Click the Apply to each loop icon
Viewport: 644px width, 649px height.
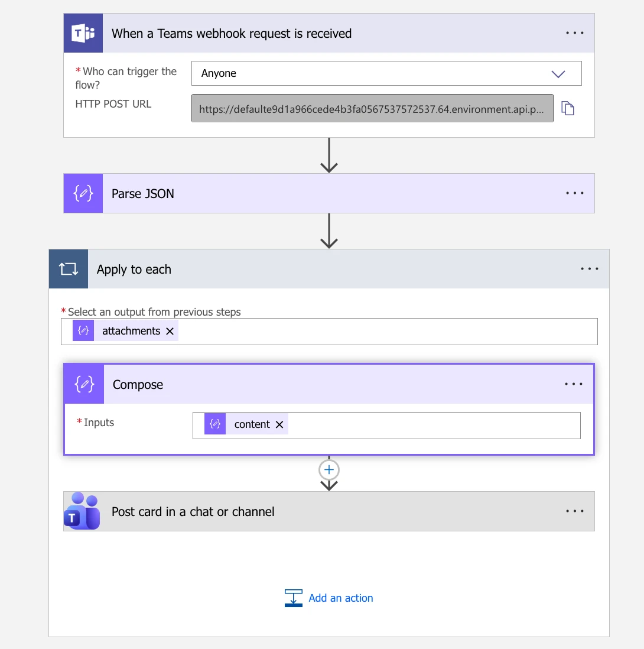click(69, 269)
